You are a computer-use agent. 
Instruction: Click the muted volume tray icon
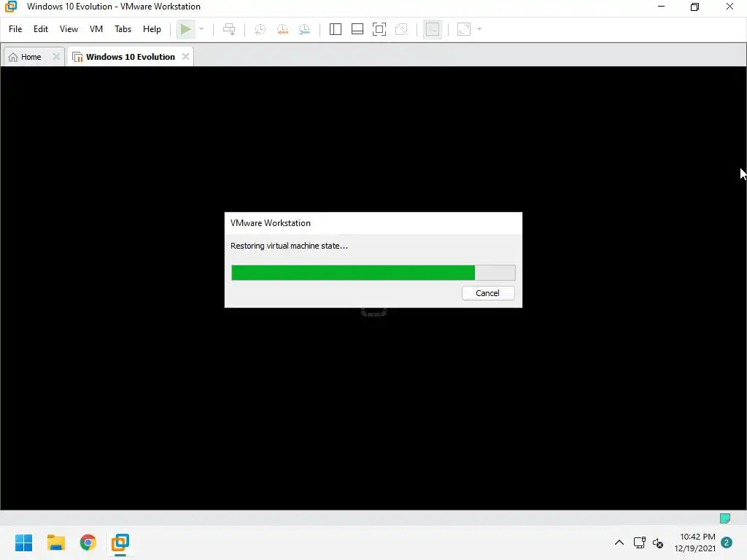(x=658, y=542)
